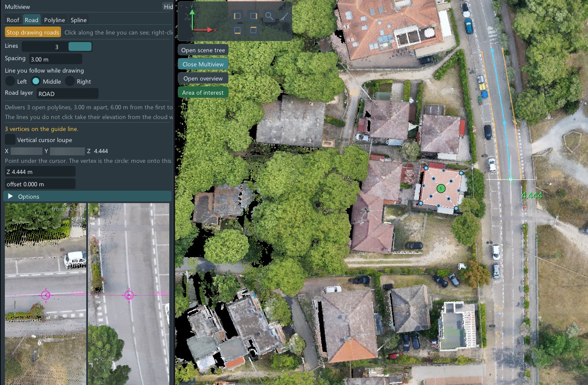
Task: Click the Spacing 3.00 m field
Action: pos(55,59)
